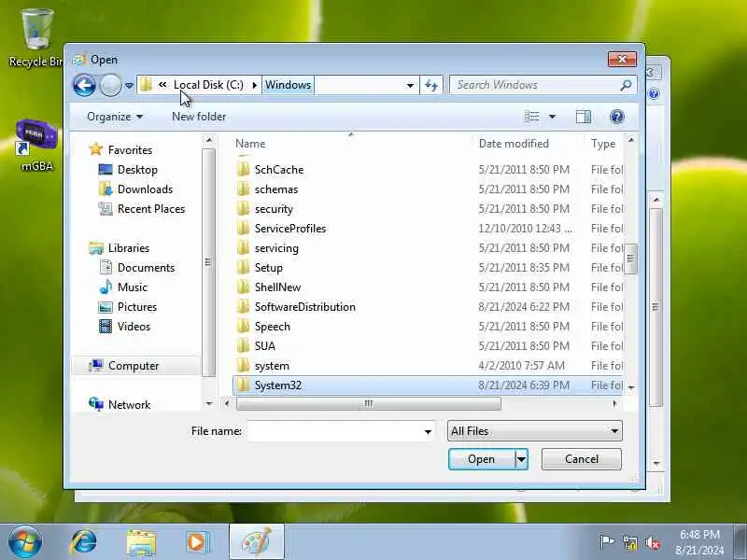Screen dimensions: 747x560
Task: Click the file list horizontal scrollbar thumb
Action: 369,404
